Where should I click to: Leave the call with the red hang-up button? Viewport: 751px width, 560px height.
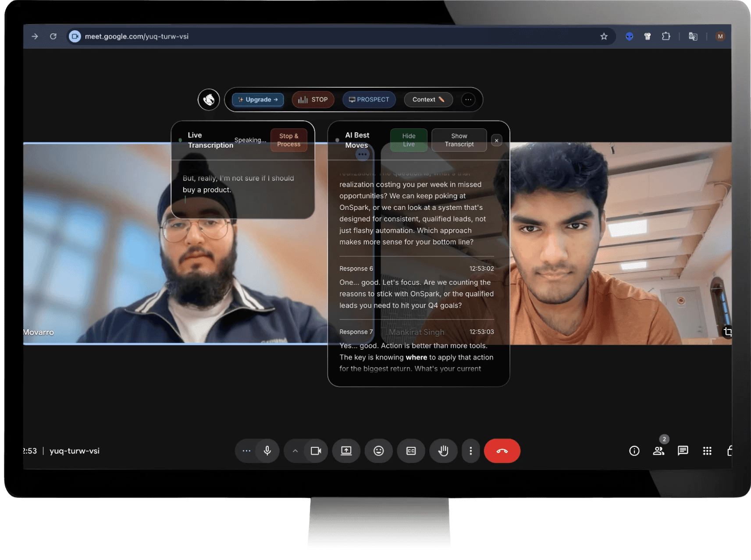click(x=502, y=450)
